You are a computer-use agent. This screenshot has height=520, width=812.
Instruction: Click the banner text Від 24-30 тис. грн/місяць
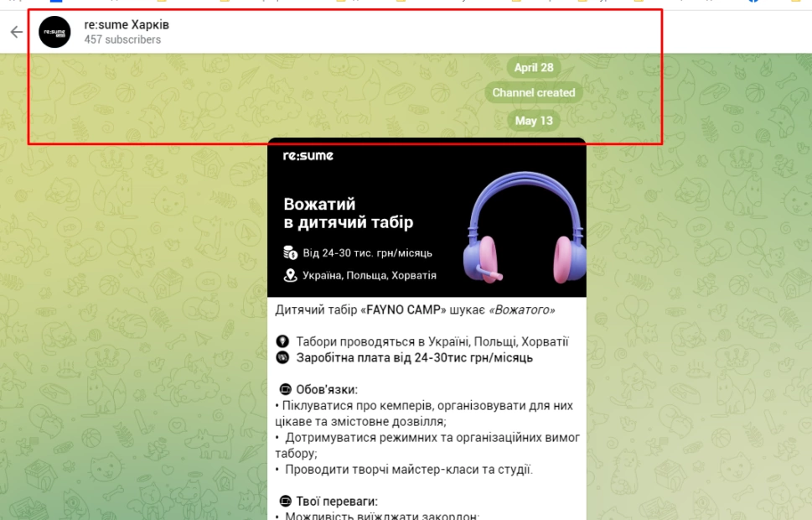[x=367, y=253]
